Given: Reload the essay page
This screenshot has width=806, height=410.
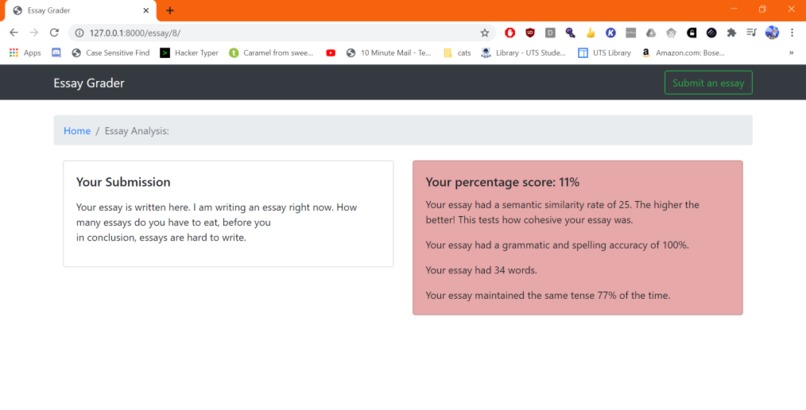Looking at the screenshot, I should (x=54, y=33).
